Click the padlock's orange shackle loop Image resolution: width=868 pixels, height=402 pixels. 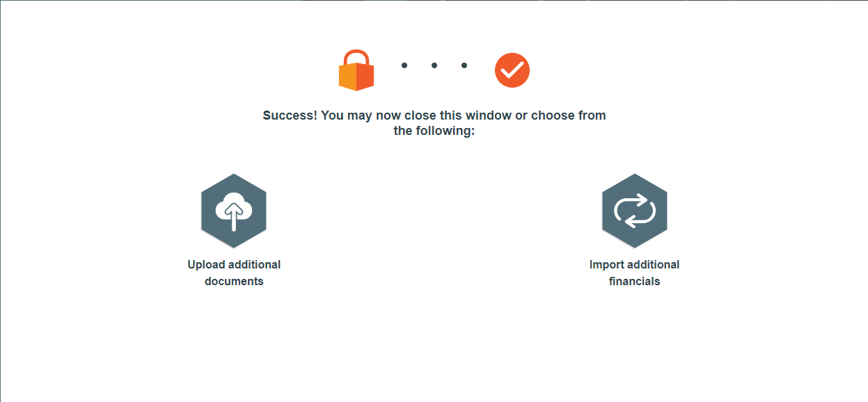356,57
